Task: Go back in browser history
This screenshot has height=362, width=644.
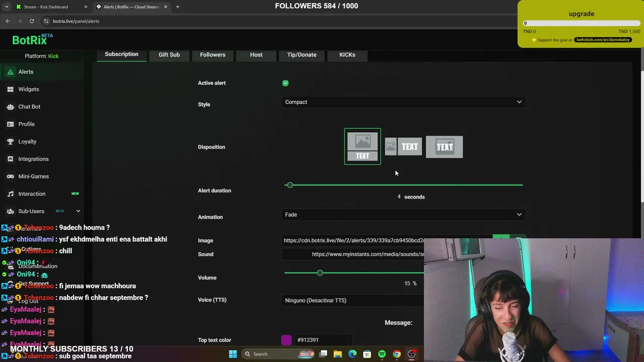Action: pos(8,21)
